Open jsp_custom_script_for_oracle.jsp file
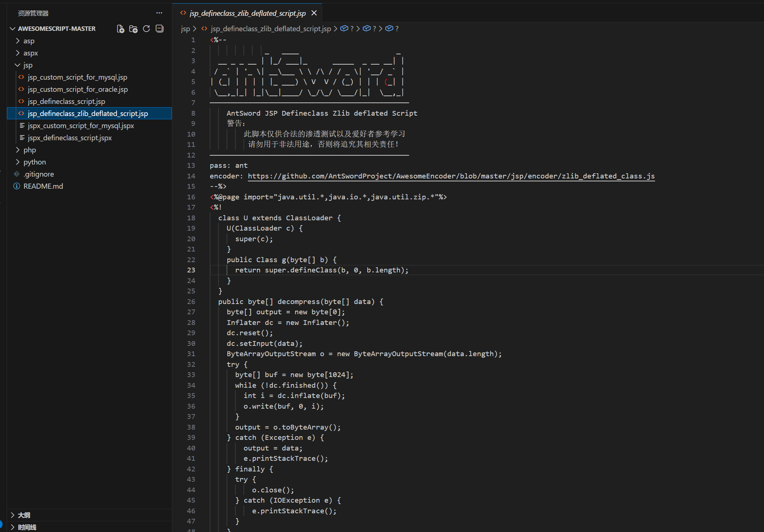The width and height of the screenshot is (764, 532). (x=78, y=89)
